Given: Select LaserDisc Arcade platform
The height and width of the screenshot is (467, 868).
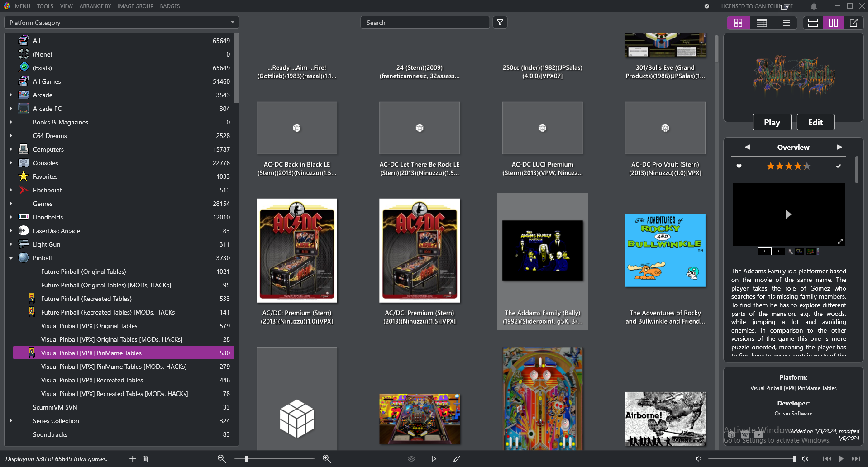Looking at the screenshot, I should (x=123, y=231).
